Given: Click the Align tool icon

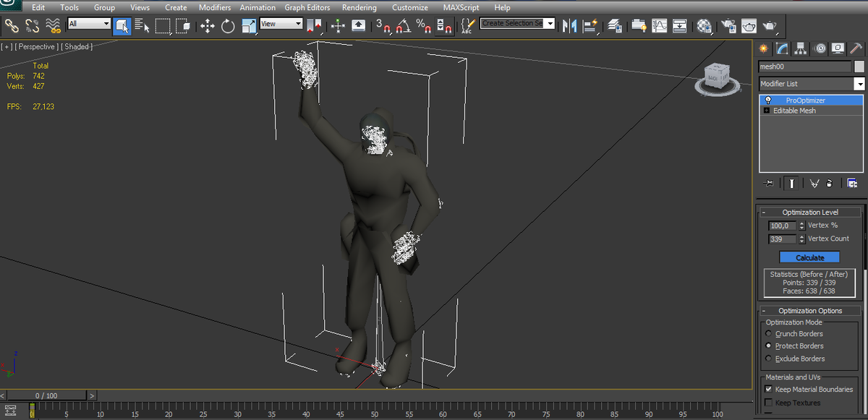Looking at the screenshot, I should pyautogui.click(x=591, y=26).
